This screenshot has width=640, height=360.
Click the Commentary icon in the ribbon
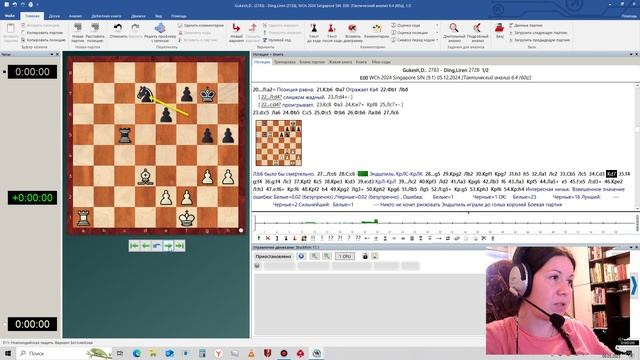point(377,28)
